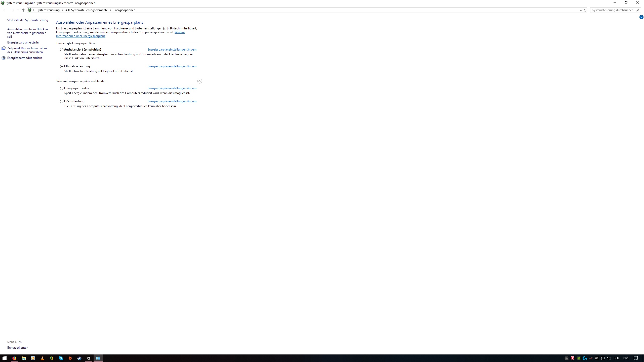
Task: Click the search magnifier icon
Action: click(x=637, y=10)
